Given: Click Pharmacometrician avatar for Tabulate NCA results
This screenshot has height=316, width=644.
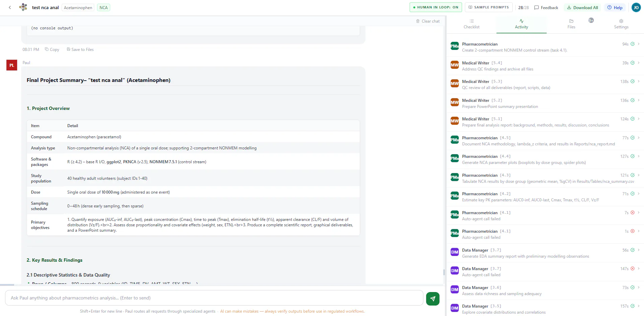Looking at the screenshot, I should pos(455,177).
